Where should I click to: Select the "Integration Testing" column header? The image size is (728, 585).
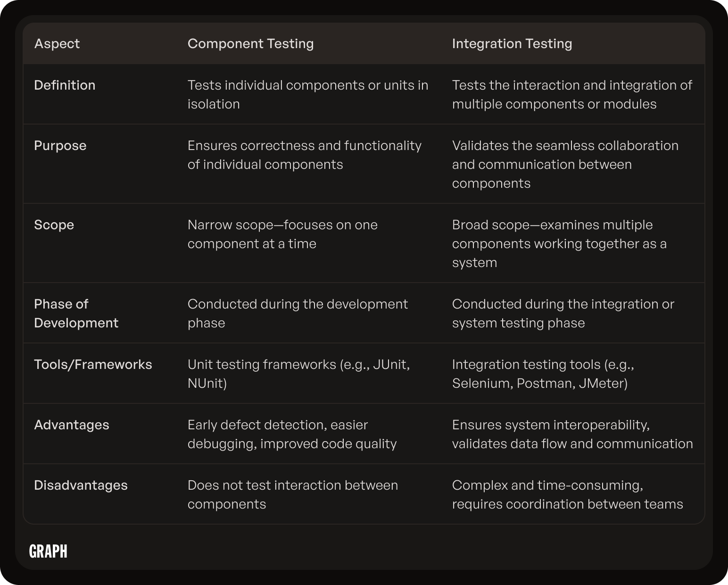click(512, 43)
